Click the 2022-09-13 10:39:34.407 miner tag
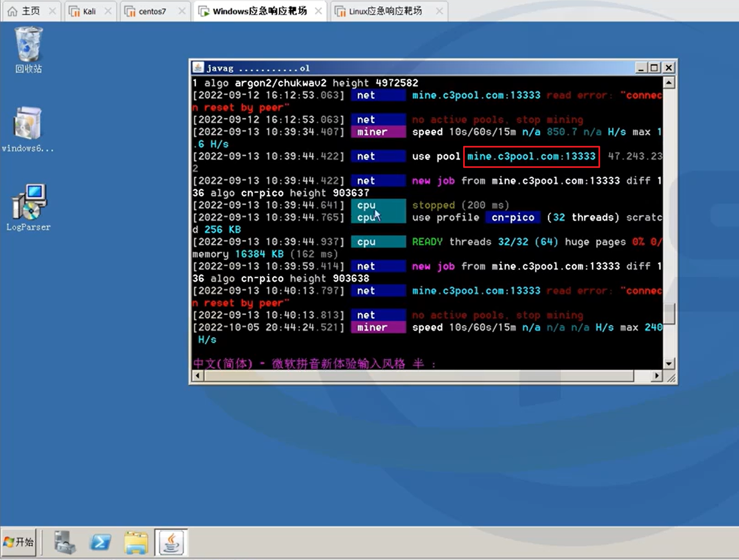739x560 pixels. (378, 132)
